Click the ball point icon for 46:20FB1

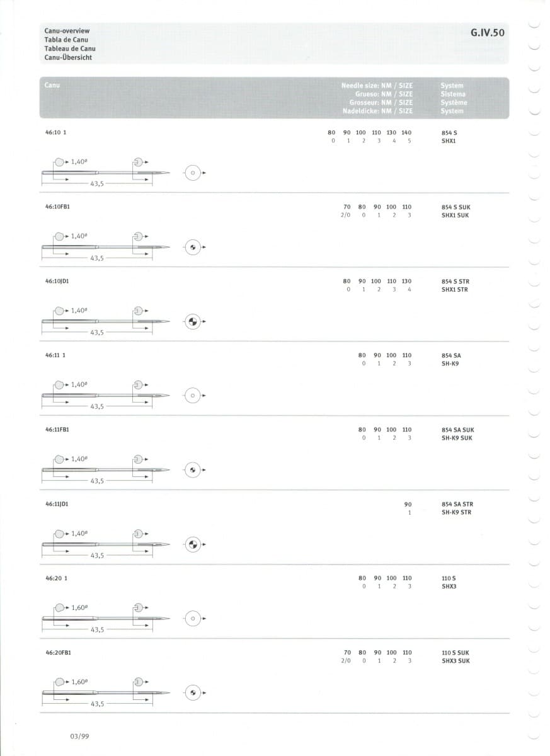[x=193, y=693]
